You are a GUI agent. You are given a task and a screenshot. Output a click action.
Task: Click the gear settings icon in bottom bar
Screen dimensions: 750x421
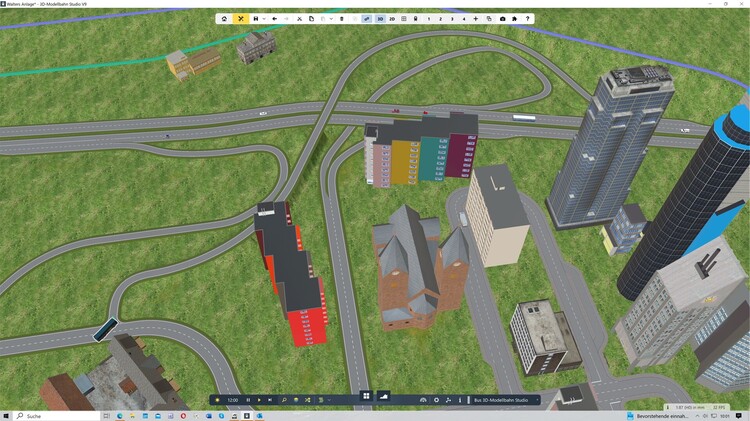[436, 400]
